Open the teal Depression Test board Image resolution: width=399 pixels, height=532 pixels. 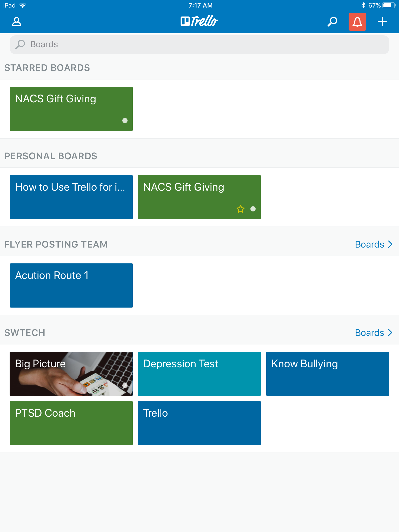199,374
